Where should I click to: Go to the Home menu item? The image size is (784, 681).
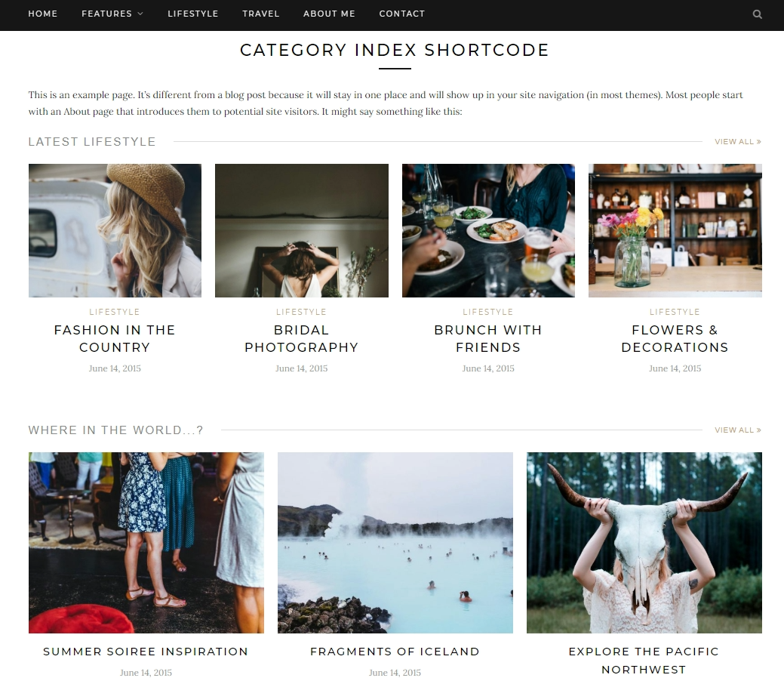click(42, 14)
